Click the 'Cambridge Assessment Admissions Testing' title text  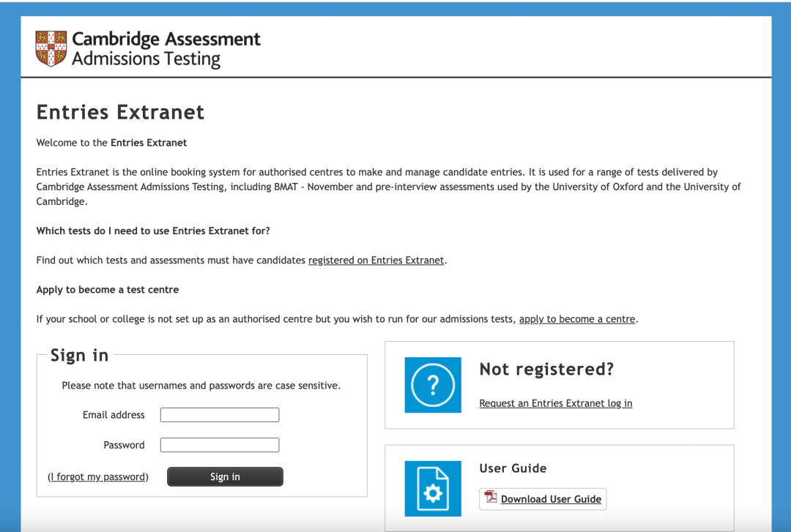tap(166, 48)
